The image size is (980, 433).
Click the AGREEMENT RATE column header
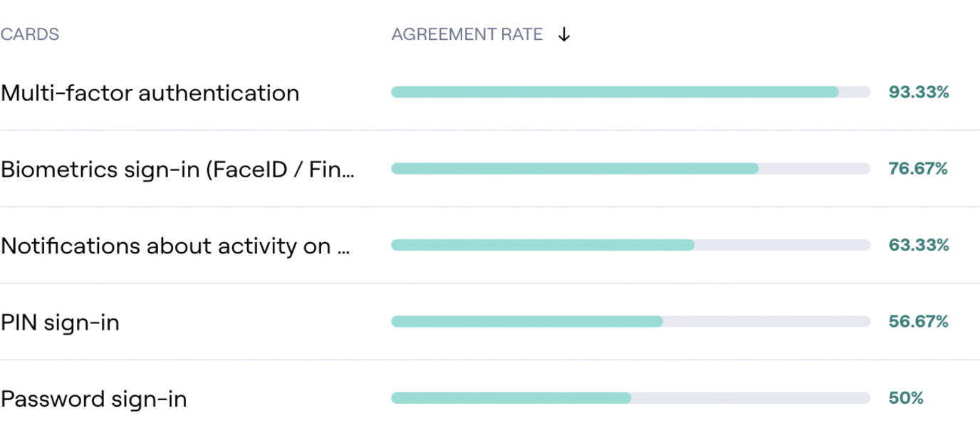(467, 34)
